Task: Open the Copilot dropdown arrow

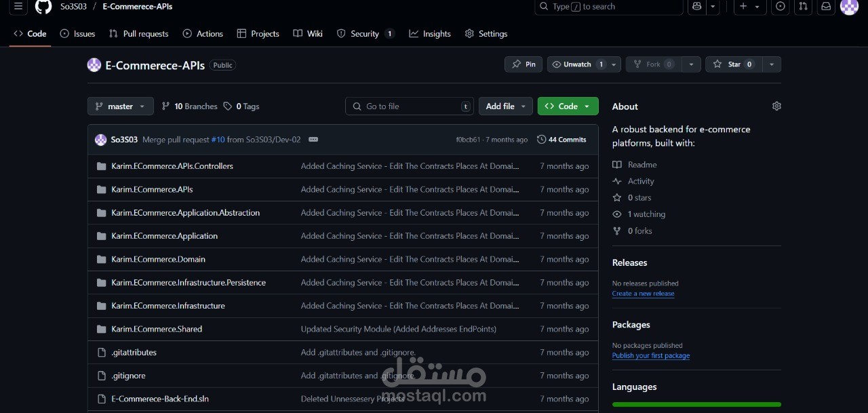Action: tap(713, 6)
